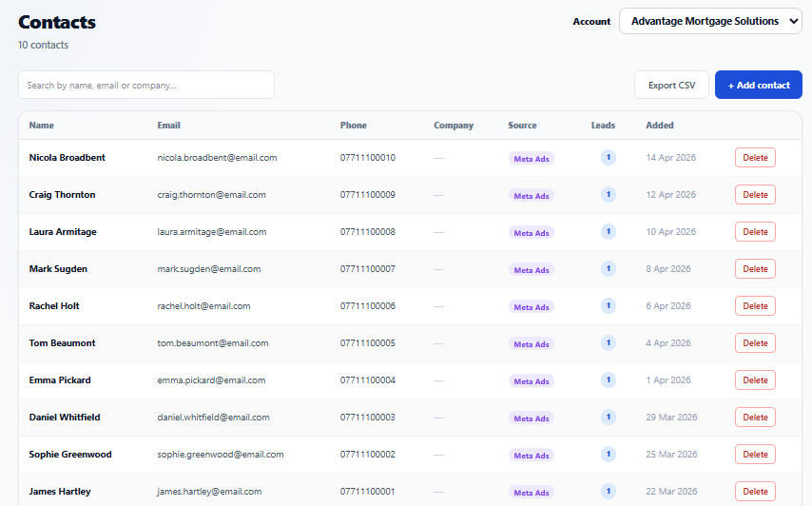812x506 pixels.
Task: Click phone number 07711100009
Action: (x=367, y=195)
